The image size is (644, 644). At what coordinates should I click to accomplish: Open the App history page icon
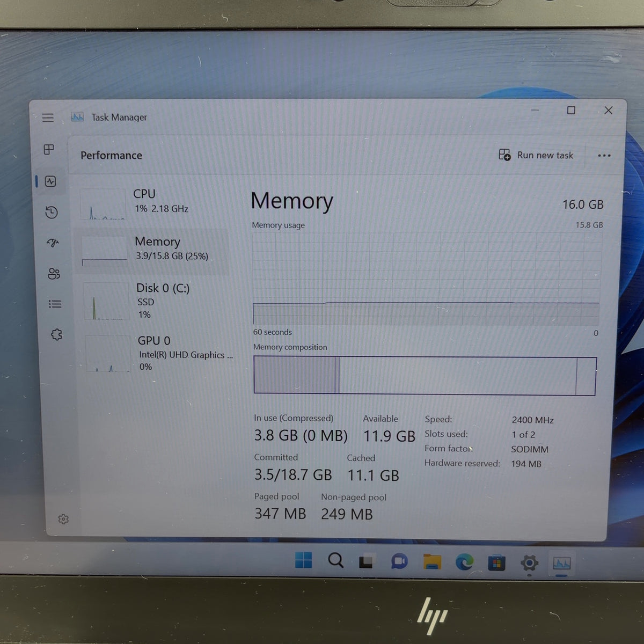click(52, 213)
